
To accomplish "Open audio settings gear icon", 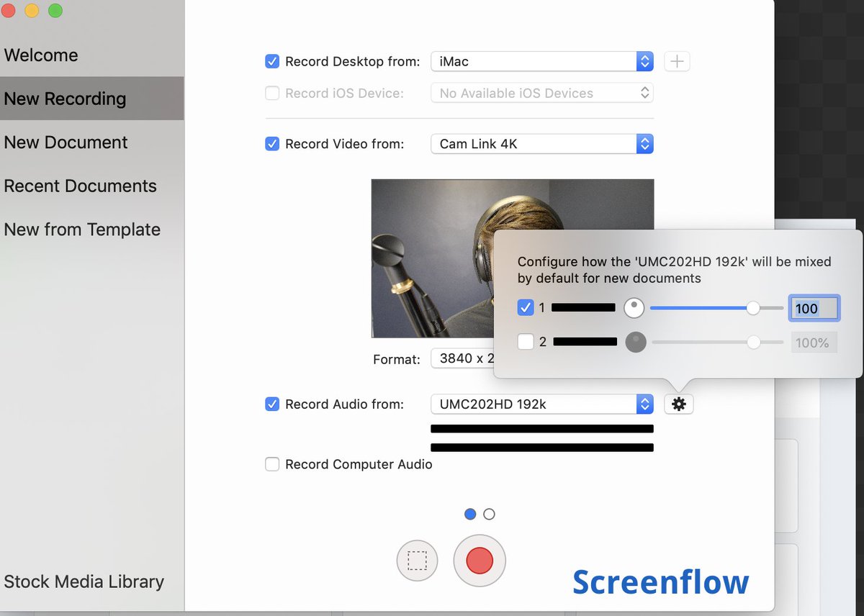I will 678,404.
